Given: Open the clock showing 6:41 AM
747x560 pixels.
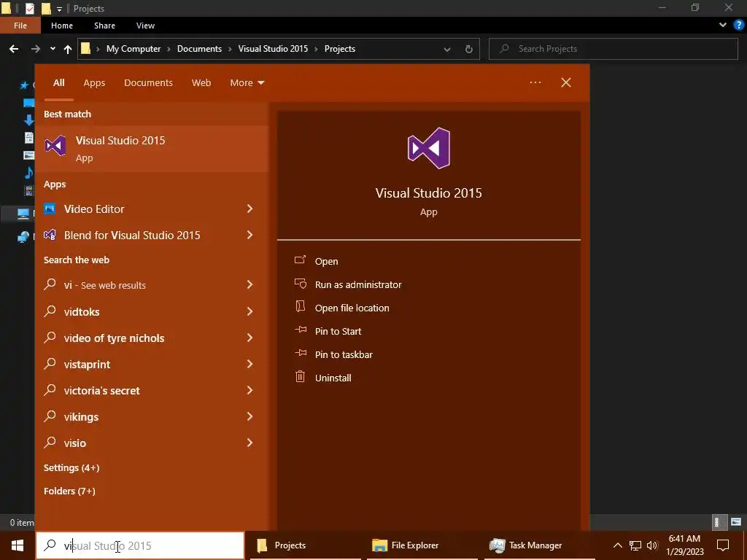Looking at the screenshot, I should [x=684, y=545].
